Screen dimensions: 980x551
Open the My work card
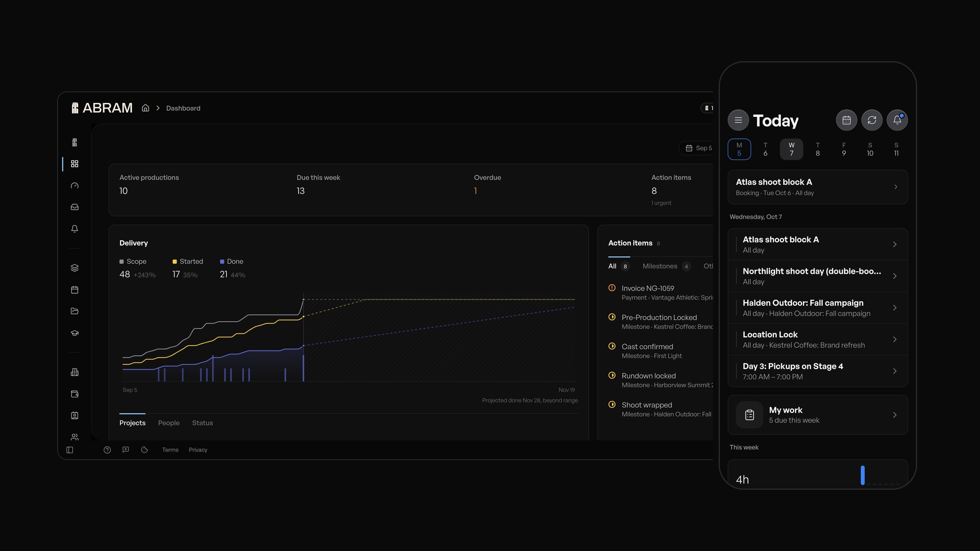pyautogui.click(x=817, y=415)
